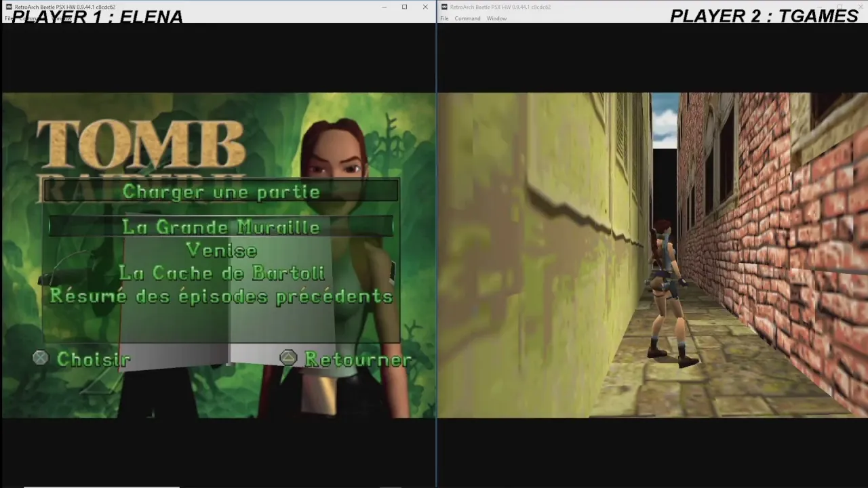Screen dimensions: 868x488
Task: Click the cross button icon beside Choisir
Action: coord(41,358)
